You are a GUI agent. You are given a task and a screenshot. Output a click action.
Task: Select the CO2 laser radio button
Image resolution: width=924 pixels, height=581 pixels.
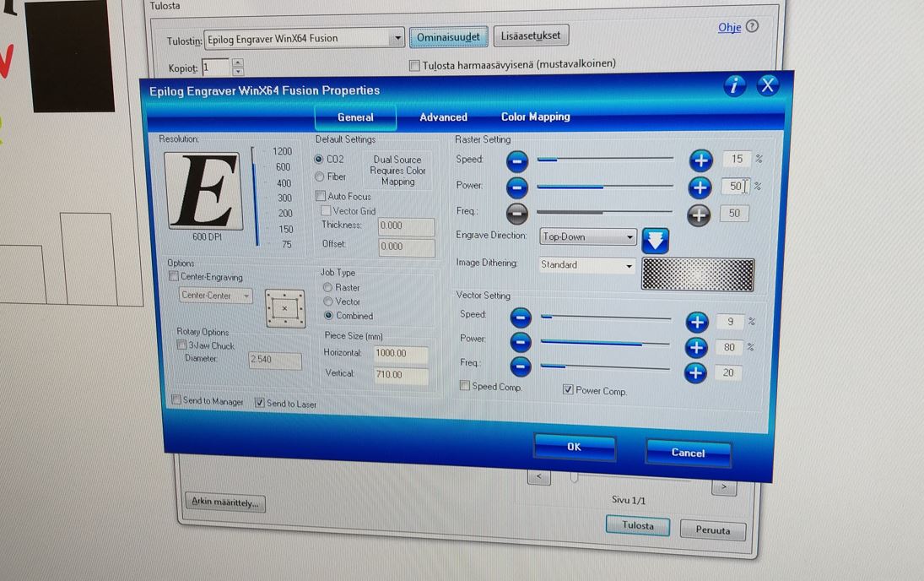point(319,160)
